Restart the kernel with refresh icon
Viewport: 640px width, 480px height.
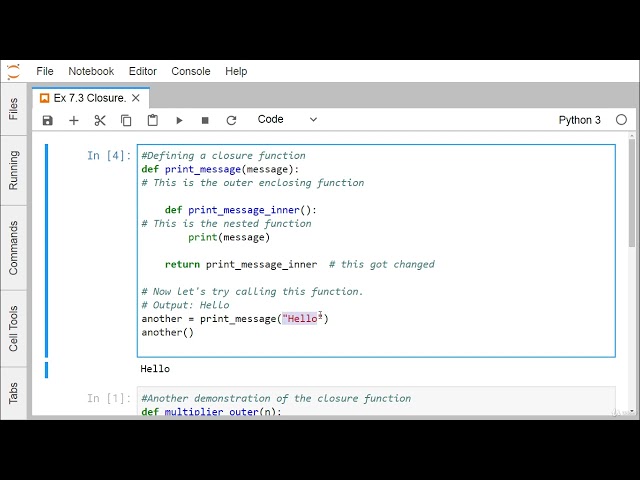[231, 120]
